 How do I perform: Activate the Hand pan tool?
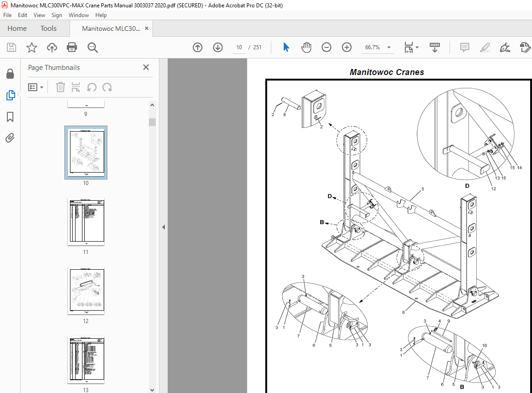click(x=306, y=47)
